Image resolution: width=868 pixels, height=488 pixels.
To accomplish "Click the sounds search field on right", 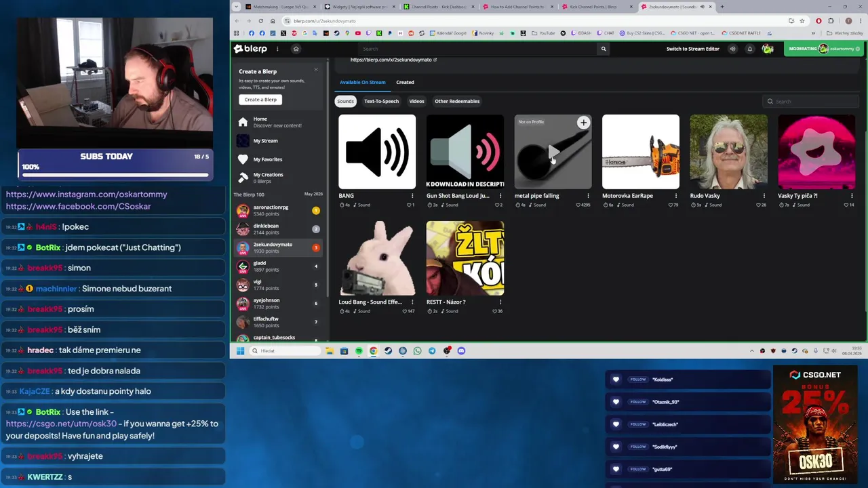I will point(810,102).
